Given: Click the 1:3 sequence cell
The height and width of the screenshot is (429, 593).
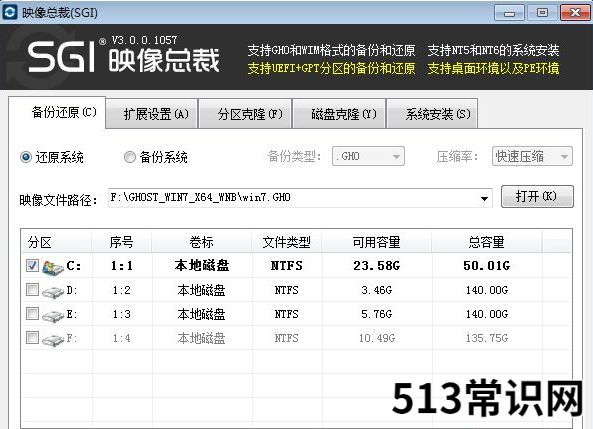Looking at the screenshot, I should pyautogui.click(x=121, y=314).
